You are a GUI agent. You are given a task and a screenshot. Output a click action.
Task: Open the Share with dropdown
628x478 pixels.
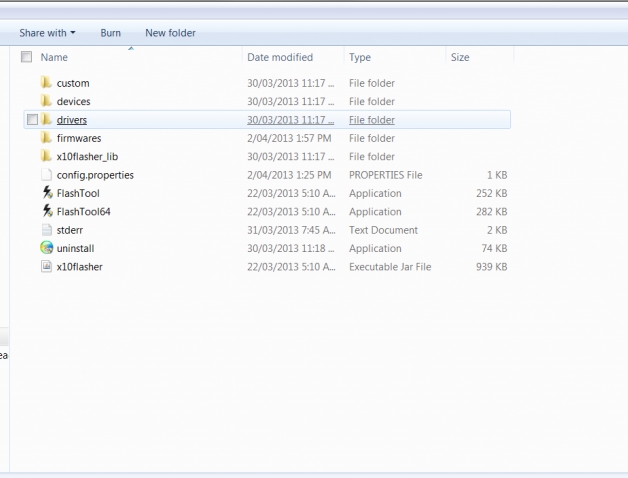pyautogui.click(x=47, y=33)
